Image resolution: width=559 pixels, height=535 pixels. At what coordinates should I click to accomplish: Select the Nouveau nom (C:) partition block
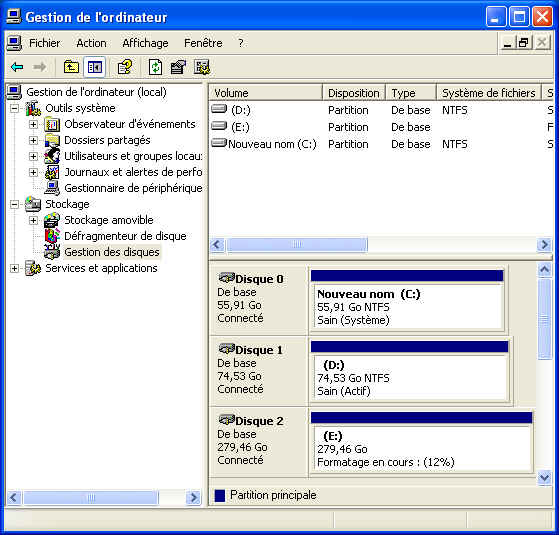(407, 299)
